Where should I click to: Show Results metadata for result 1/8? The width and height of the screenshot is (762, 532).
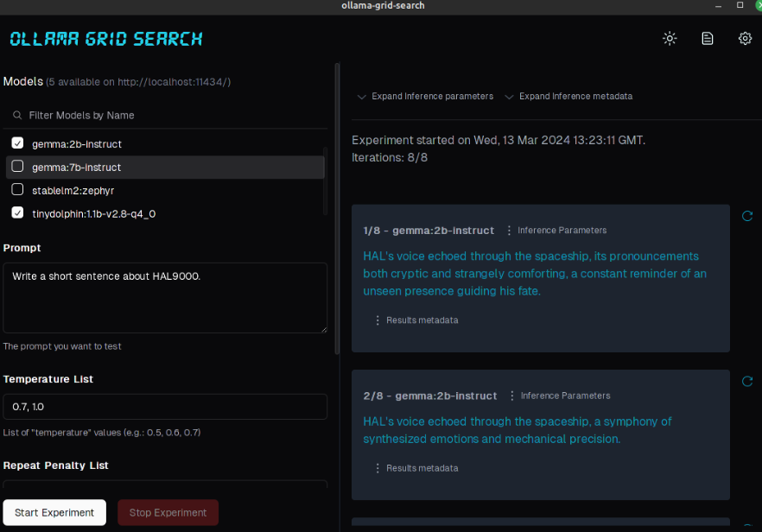tap(416, 320)
